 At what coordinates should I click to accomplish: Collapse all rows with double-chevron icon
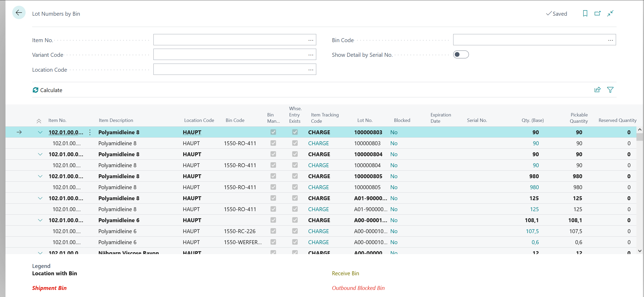[39, 121]
